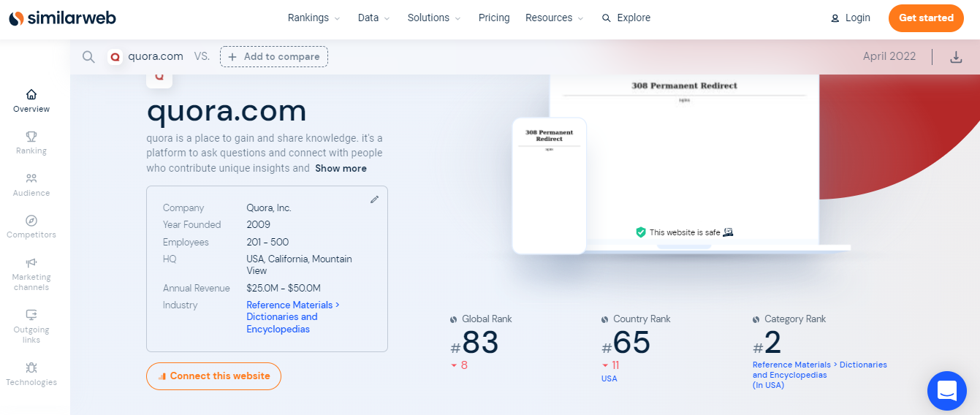Select the Quora, Inc. company name
The width and height of the screenshot is (980, 415).
[269, 207]
